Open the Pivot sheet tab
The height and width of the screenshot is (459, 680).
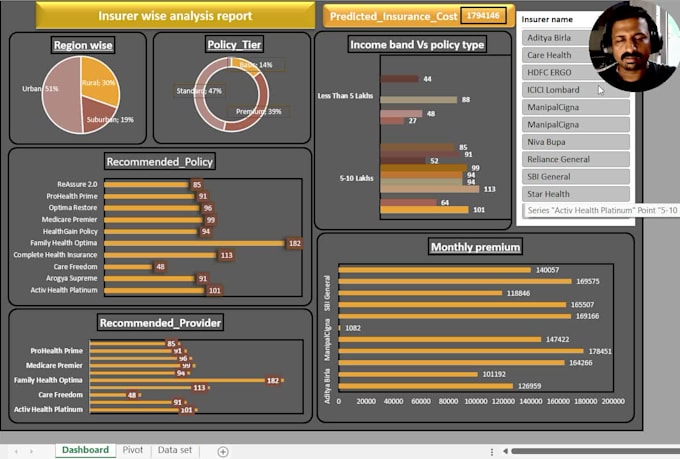pos(133,450)
